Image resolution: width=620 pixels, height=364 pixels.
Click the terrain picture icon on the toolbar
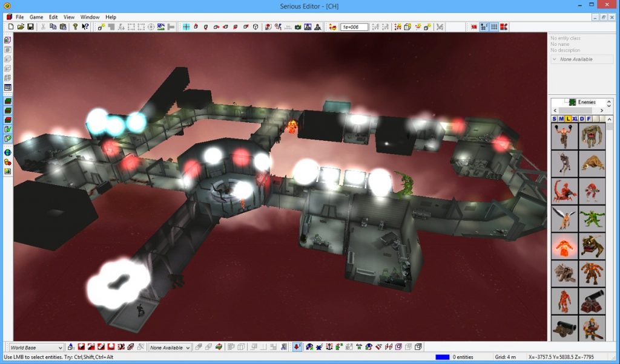[161, 27]
